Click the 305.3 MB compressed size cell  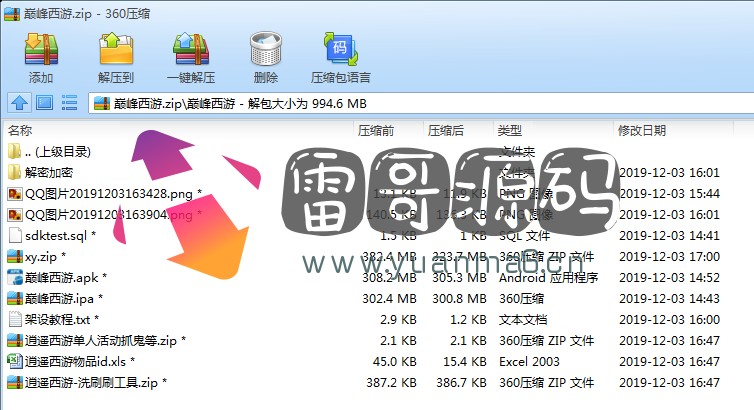click(x=459, y=277)
